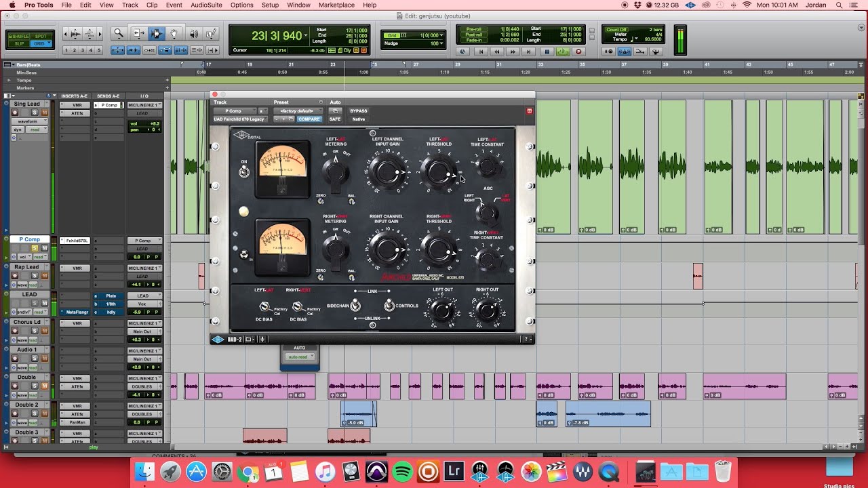Mute the P Comp track
The image size is (868, 488).
[x=45, y=248]
